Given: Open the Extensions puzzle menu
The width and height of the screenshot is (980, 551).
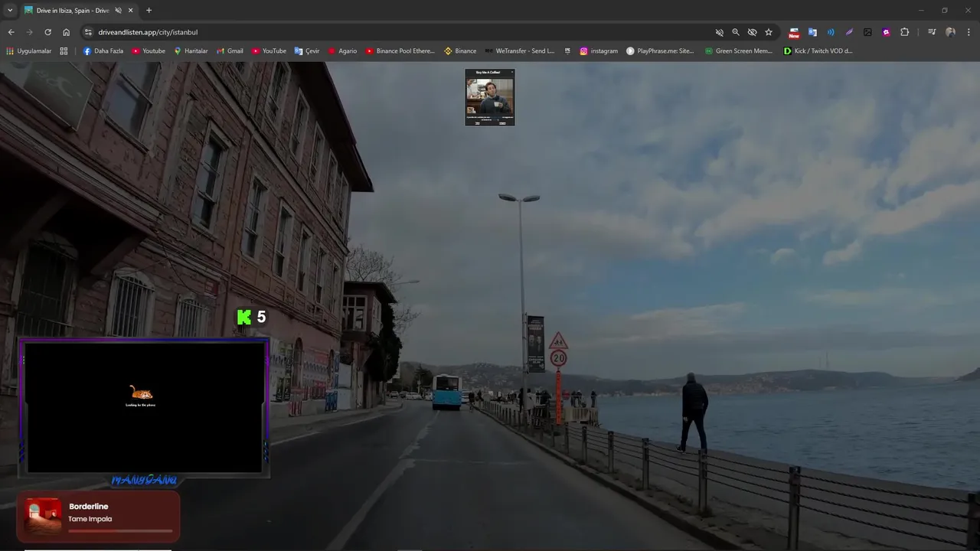Looking at the screenshot, I should 904,32.
